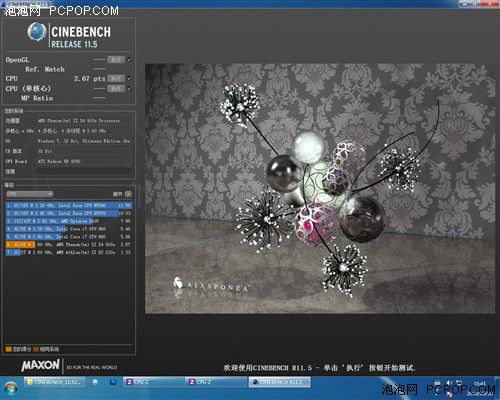
Task: Click the 2.67 pts CPU score
Action: [89, 79]
